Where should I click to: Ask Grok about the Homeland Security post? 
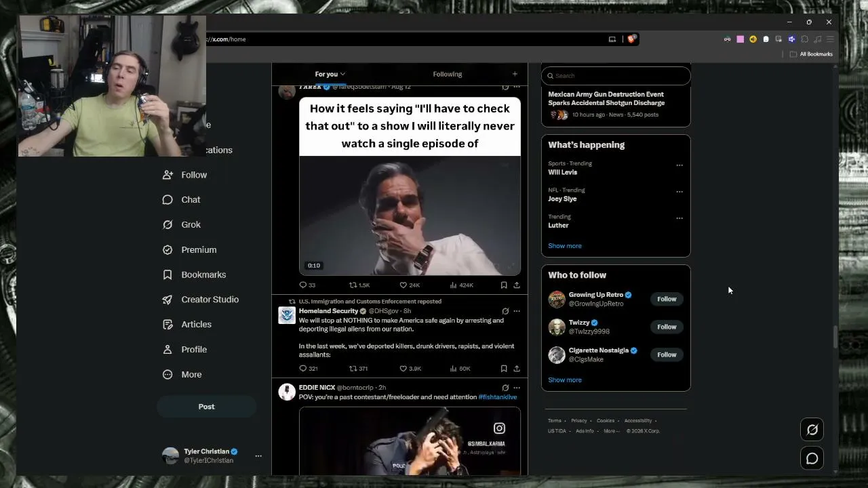click(x=505, y=311)
